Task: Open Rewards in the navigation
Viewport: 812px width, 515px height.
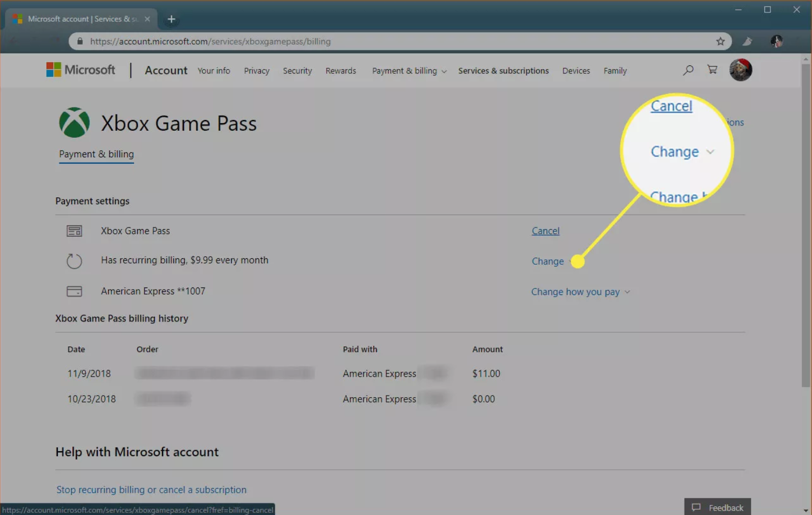Action: [341, 71]
